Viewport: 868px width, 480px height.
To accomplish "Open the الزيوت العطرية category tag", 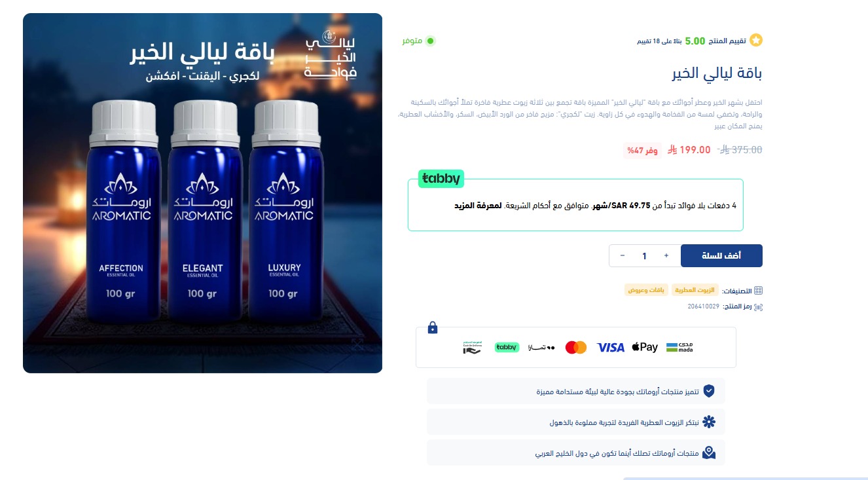I will tap(695, 290).
